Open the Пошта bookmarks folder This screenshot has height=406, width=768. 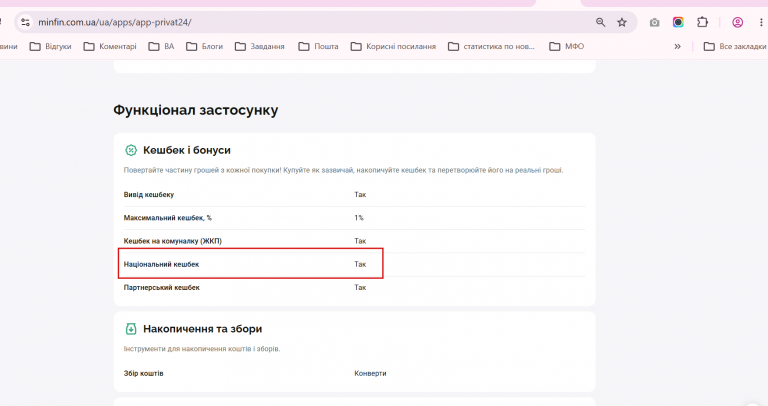point(318,47)
